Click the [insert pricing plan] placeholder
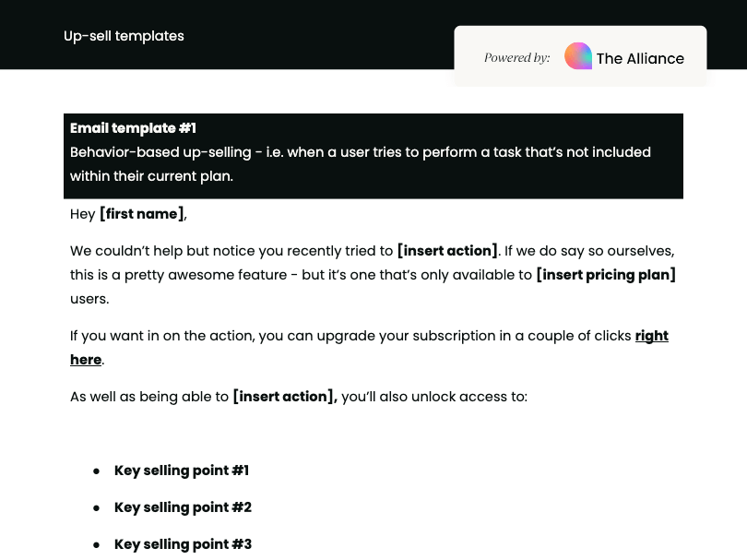The image size is (747, 560). (x=606, y=275)
